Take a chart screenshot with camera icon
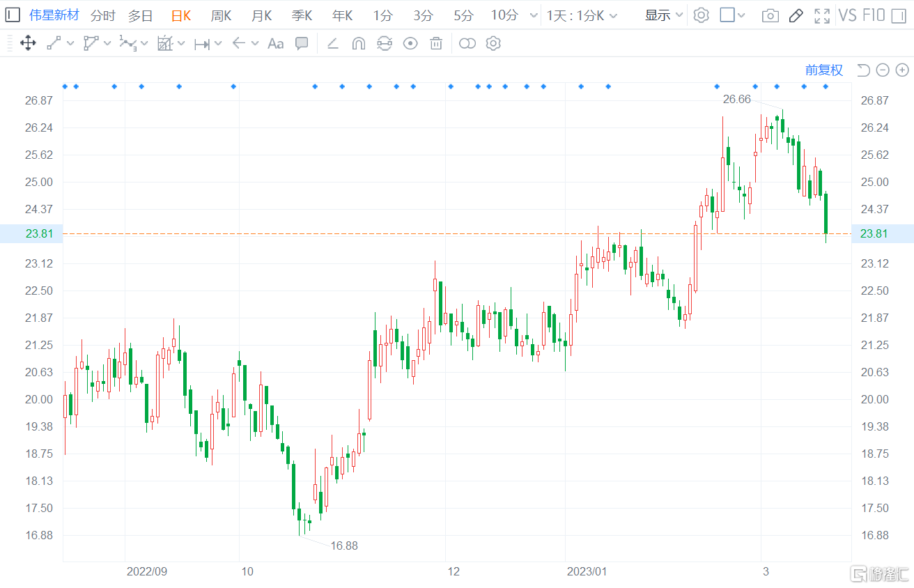This screenshot has height=588, width=914. coord(770,15)
